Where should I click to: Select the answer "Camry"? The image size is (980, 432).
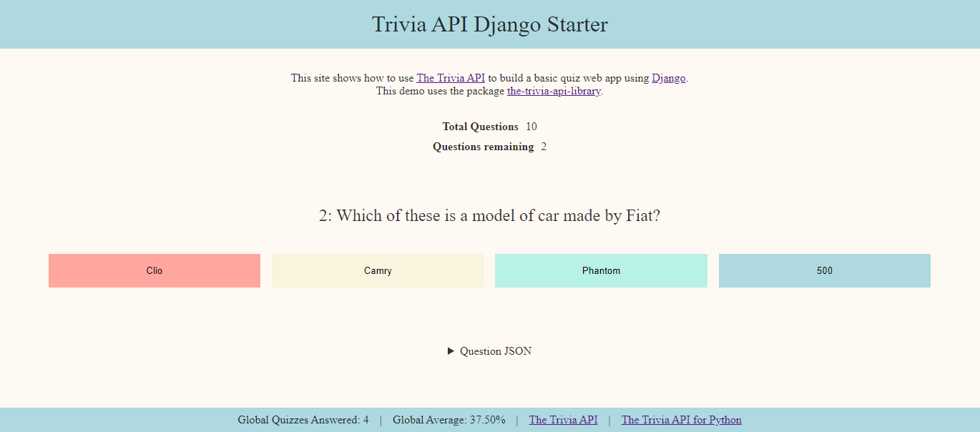tap(378, 270)
